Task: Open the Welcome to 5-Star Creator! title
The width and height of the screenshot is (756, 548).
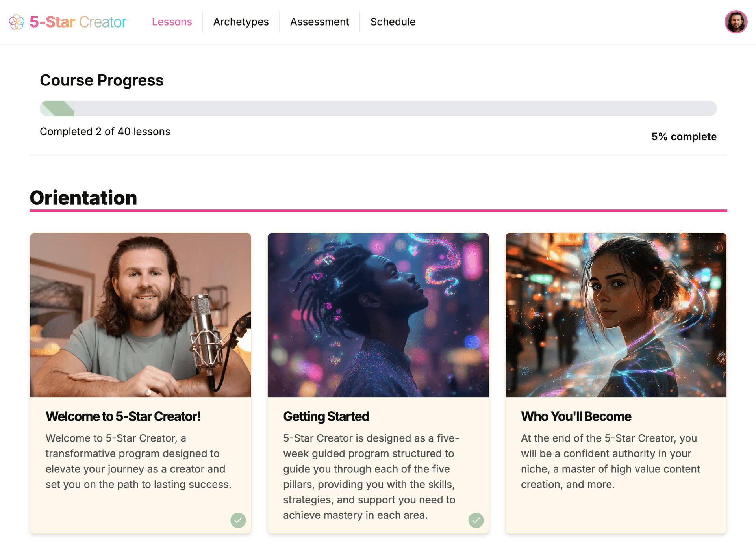Action: tap(123, 416)
